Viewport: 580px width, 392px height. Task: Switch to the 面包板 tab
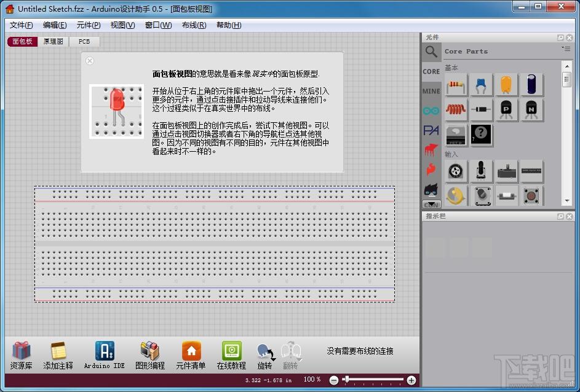[22, 41]
